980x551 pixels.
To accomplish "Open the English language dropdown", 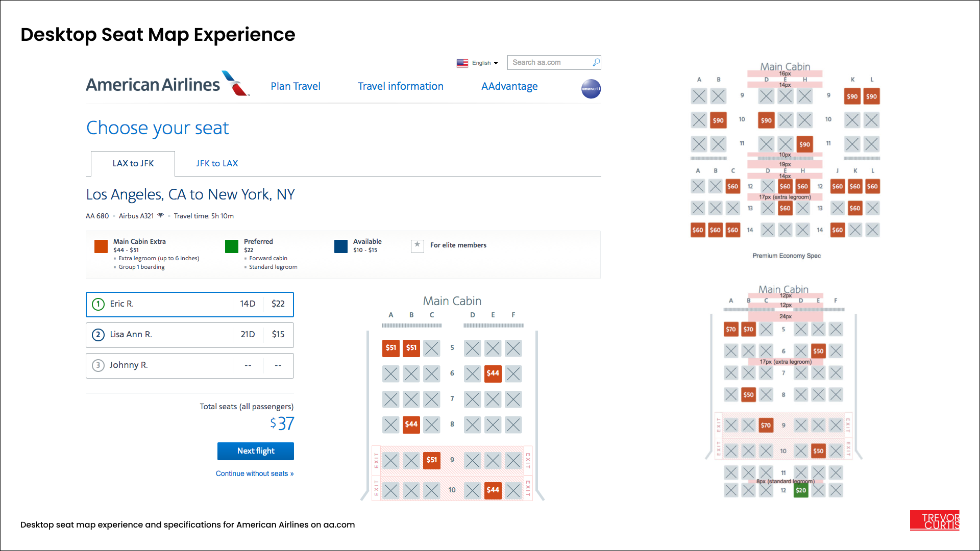I will pos(484,63).
